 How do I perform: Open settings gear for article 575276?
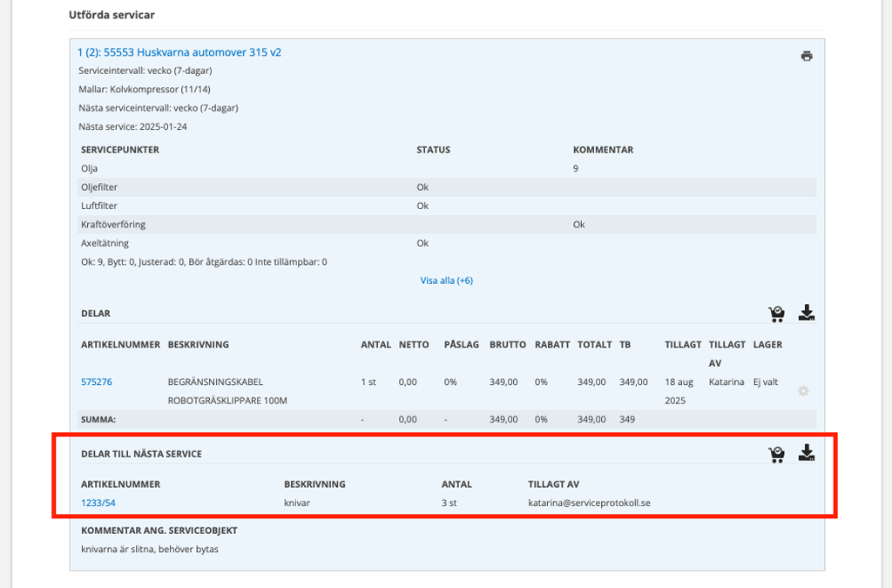[803, 390]
